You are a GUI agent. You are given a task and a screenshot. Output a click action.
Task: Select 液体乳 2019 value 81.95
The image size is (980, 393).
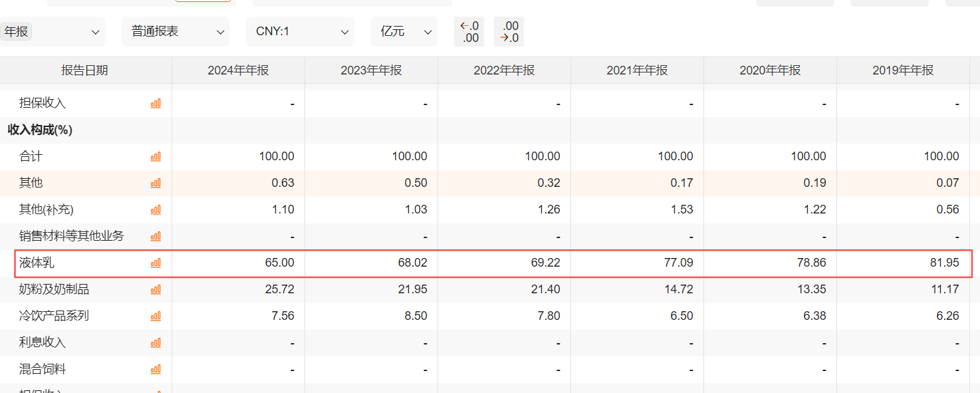pos(944,263)
